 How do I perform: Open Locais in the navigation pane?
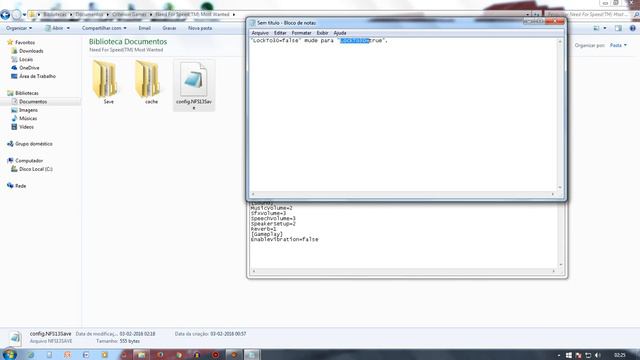(x=26, y=60)
